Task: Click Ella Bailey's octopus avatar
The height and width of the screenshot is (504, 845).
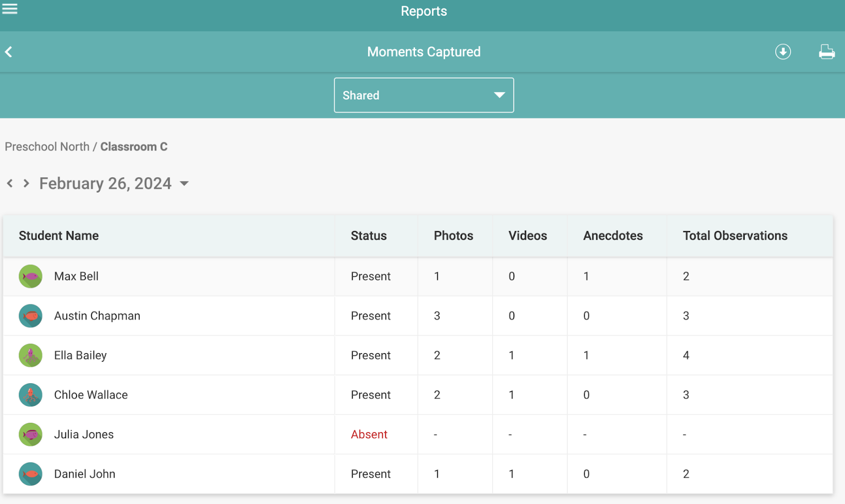Action: pyautogui.click(x=31, y=355)
